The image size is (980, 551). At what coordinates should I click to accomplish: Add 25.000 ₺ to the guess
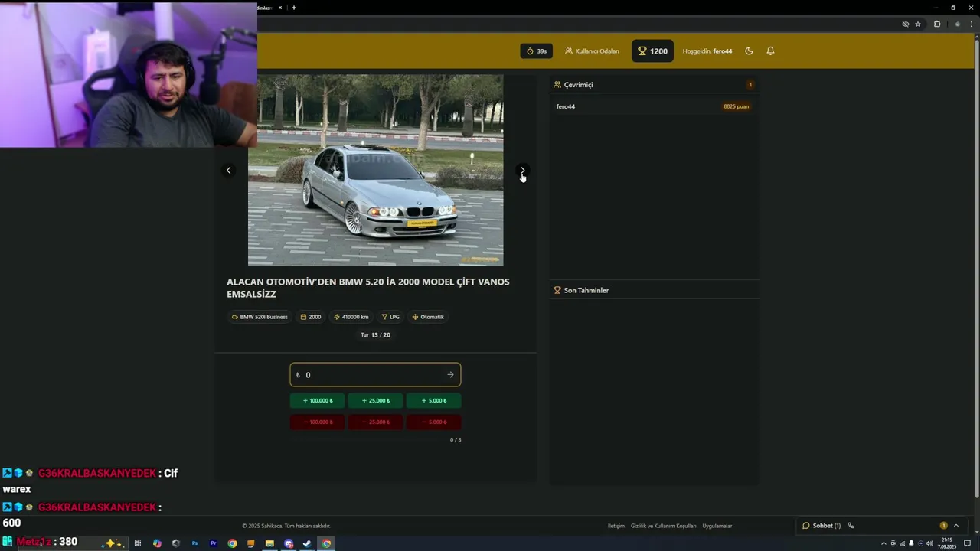coord(375,400)
